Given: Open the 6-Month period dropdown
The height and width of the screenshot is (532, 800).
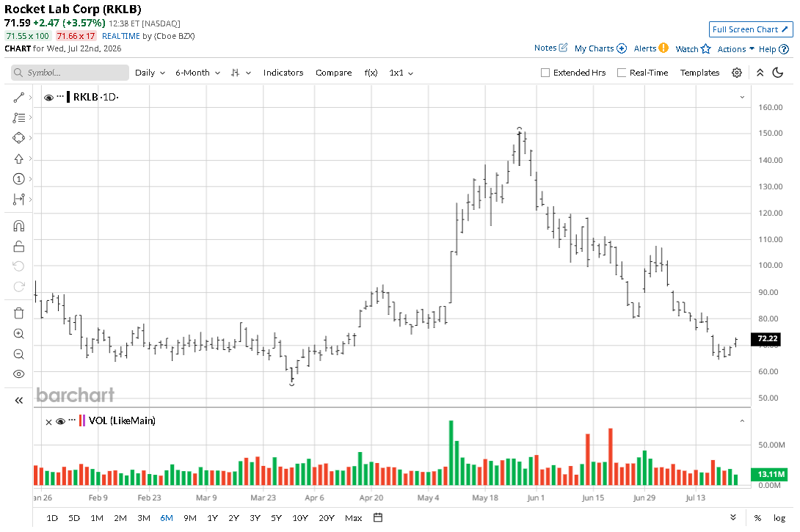Looking at the screenshot, I should (x=197, y=73).
